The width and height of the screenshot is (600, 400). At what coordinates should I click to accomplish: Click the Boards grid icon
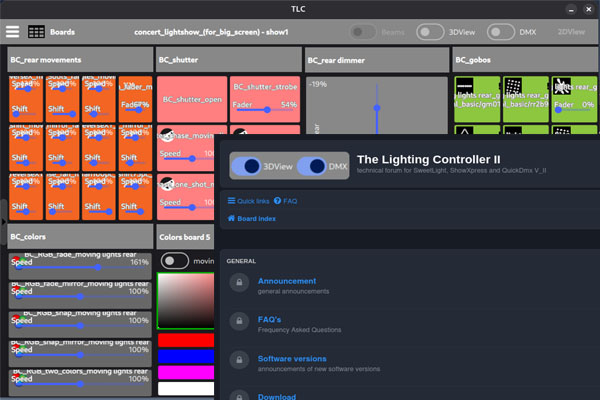pos(36,31)
